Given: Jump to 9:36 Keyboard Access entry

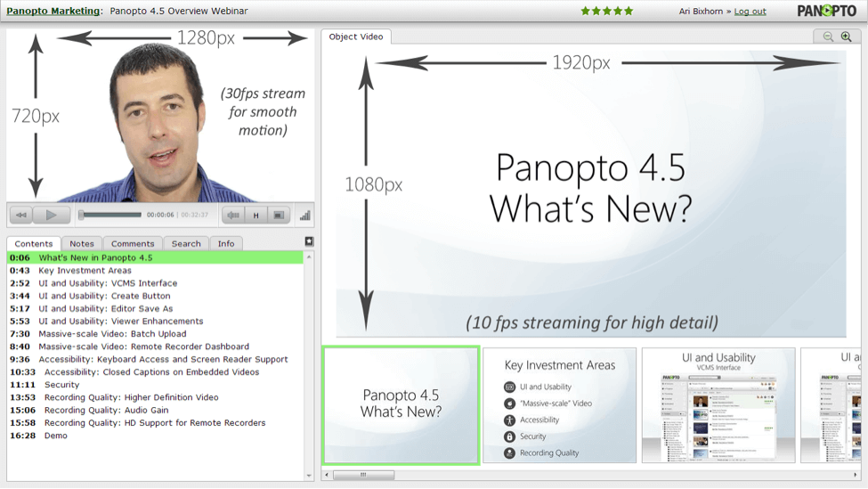Looking at the screenshot, I should [155, 360].
